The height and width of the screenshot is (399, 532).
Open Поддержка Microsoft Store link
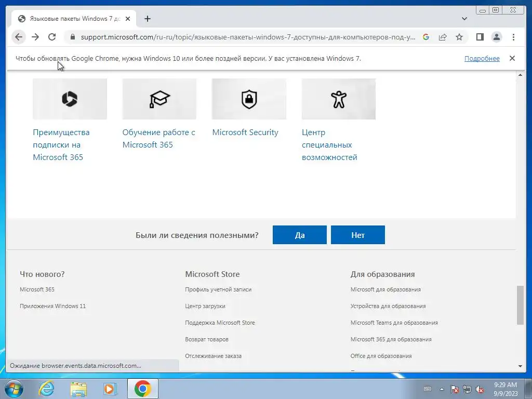pos(220,323)
